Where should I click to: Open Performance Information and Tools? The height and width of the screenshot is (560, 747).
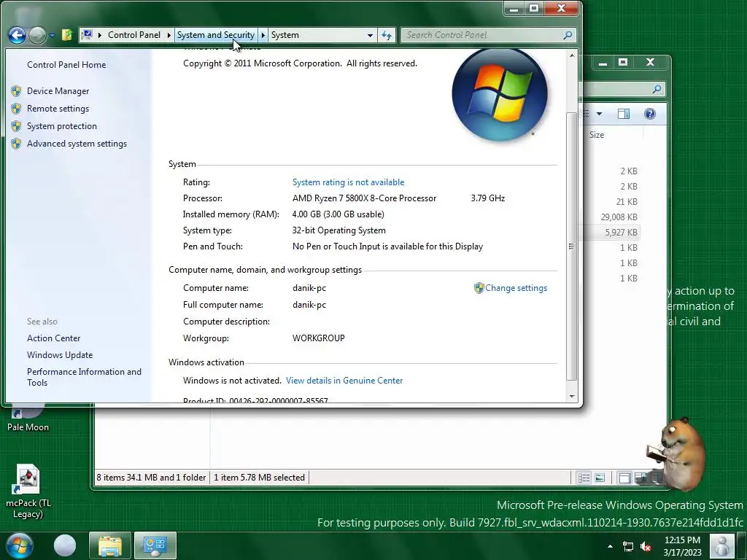click(84, 377)
